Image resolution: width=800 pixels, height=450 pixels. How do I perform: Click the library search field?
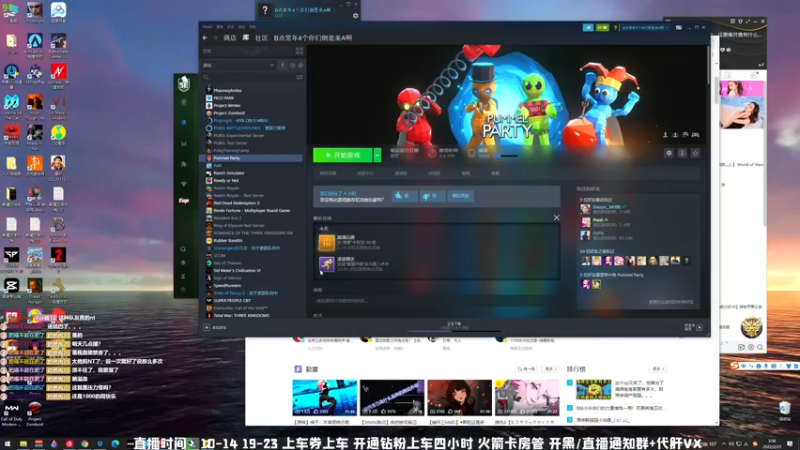(x=247, y=77)
